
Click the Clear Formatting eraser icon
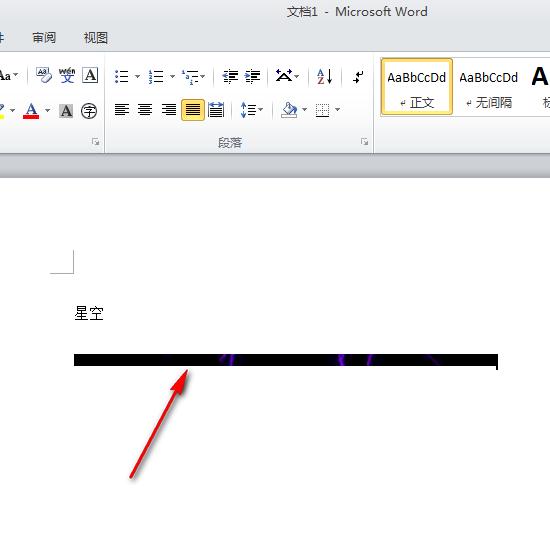[x=44, y=75]
